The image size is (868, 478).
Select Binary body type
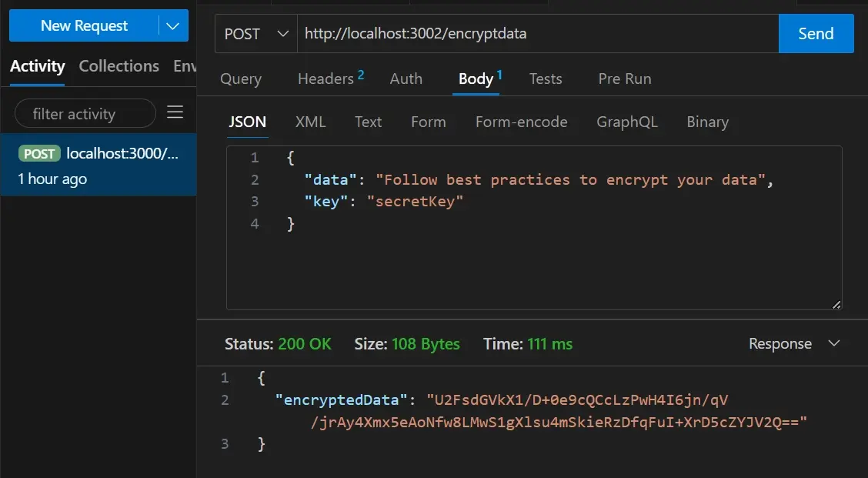click(x=707, y=122)
